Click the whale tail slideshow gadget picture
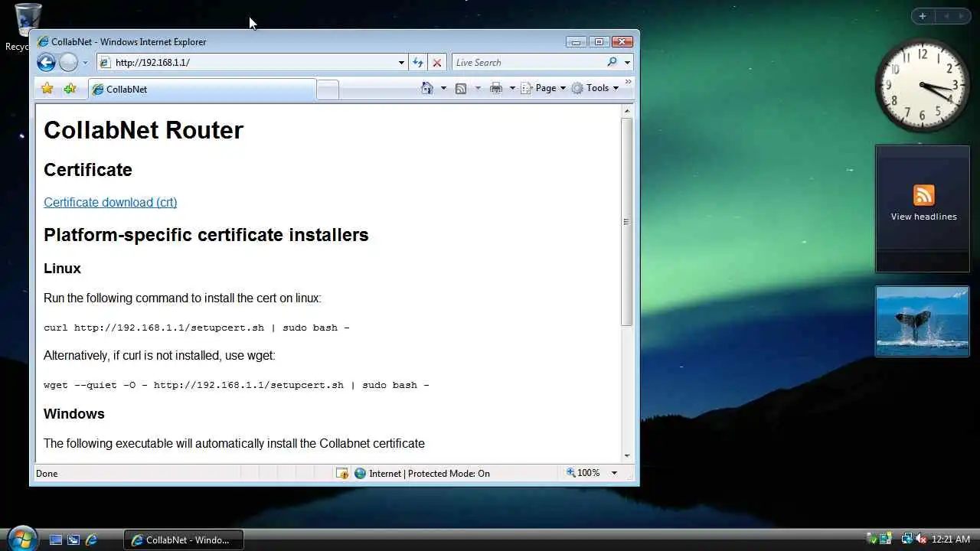Image resolution: width=980 pixels, height=551 pixels. pos(923,321)
